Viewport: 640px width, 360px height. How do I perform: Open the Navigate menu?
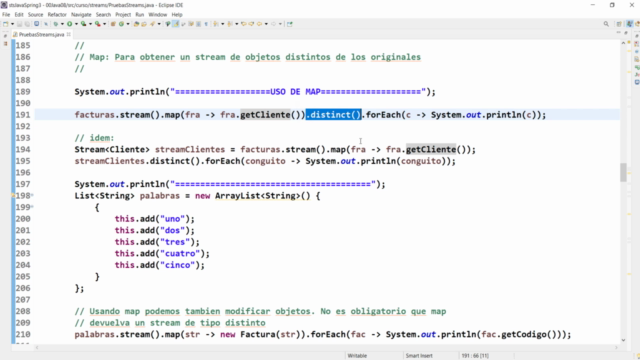tap(81, 14)
